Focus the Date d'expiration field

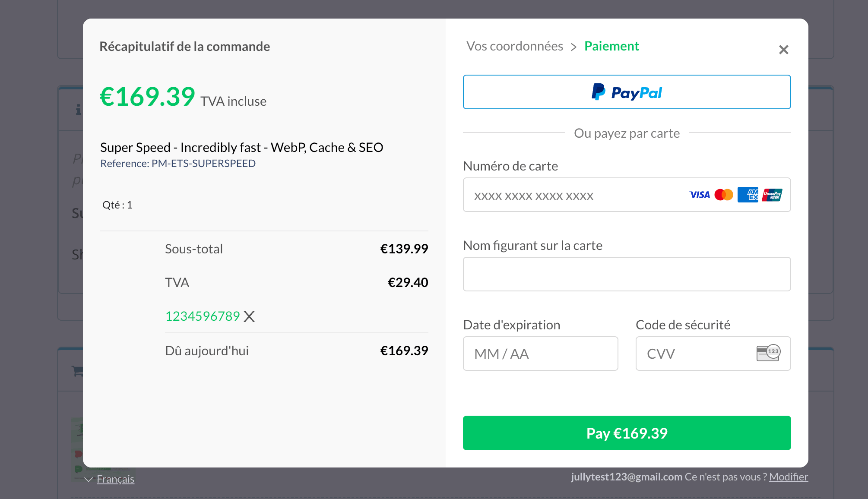coord(540,354)
